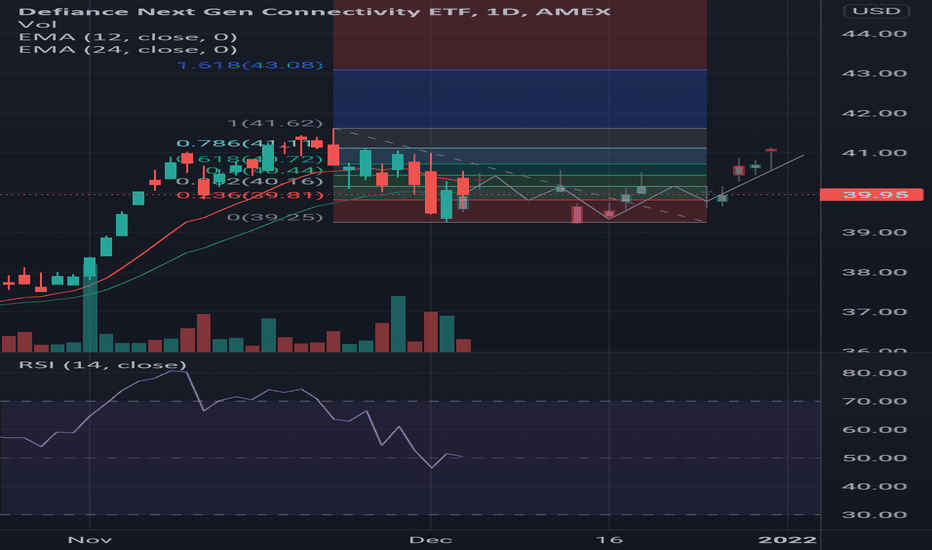Click the 2022 date axis label

click(x=788, y=540)
